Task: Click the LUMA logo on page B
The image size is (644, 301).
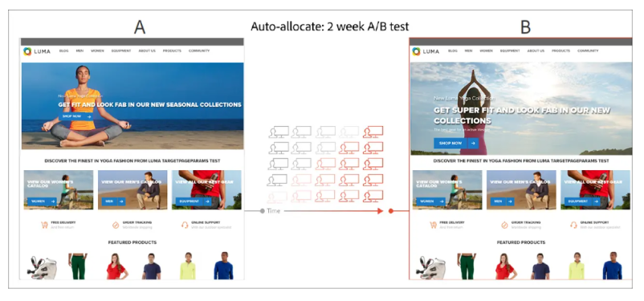Action: click(426, 51)
